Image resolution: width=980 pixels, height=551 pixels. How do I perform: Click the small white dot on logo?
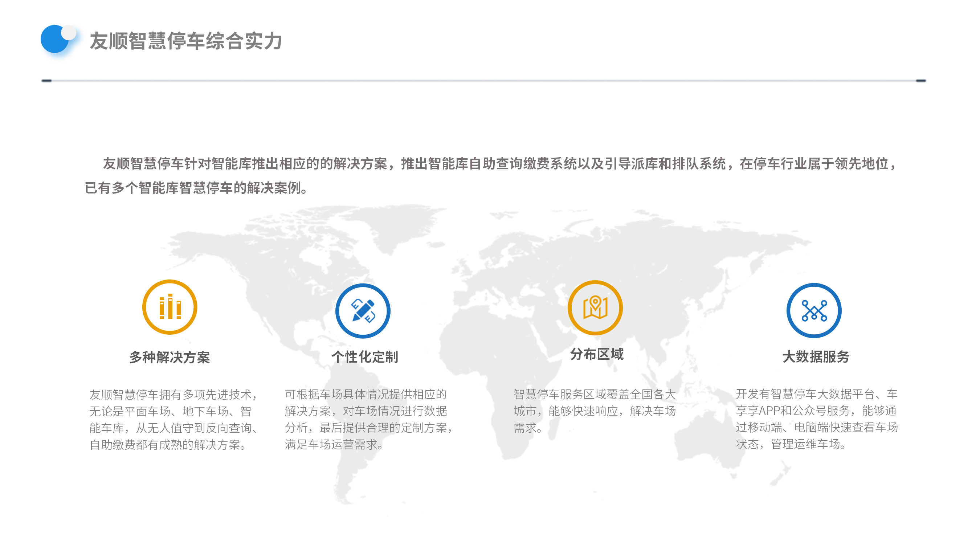(69, 33)
